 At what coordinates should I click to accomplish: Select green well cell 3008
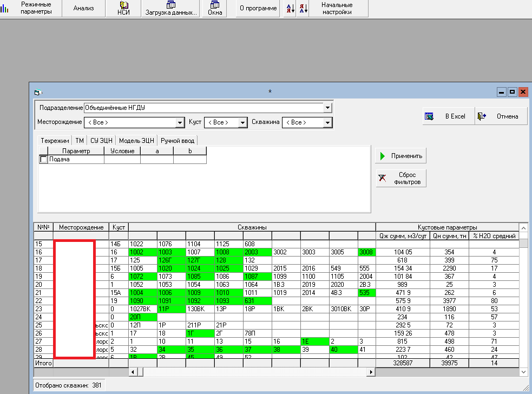click(367, 252)
